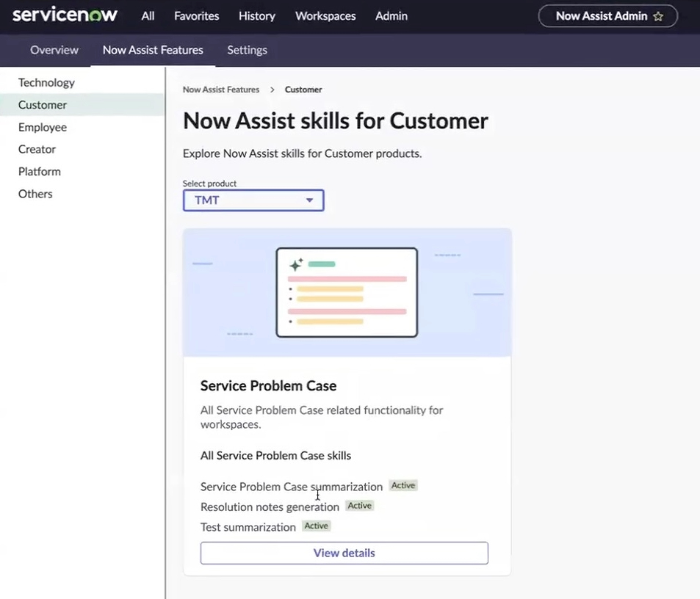
Task: Click the Service Problem Case illustration
Action: click(347, 292)
